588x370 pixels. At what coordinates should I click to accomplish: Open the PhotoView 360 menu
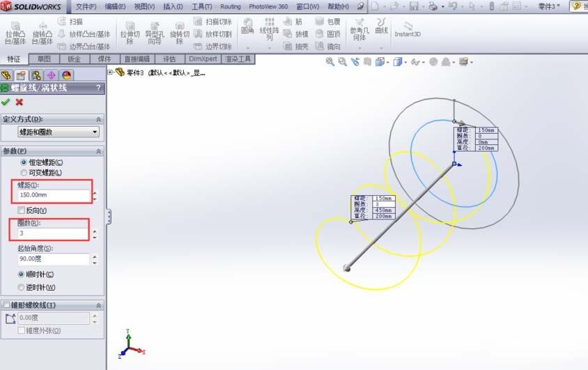[268, 6]
